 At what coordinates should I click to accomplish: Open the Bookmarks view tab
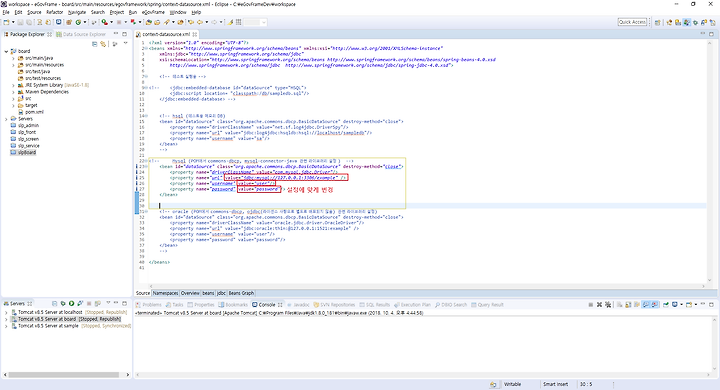(233, 305)
